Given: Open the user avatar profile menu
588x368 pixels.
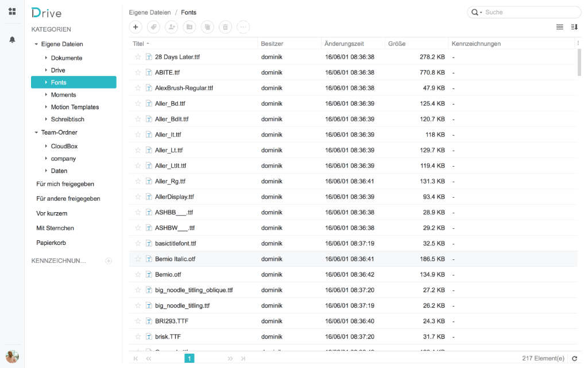Looking at the screenshot, I should pyautogui.click(x=12, y=356).
